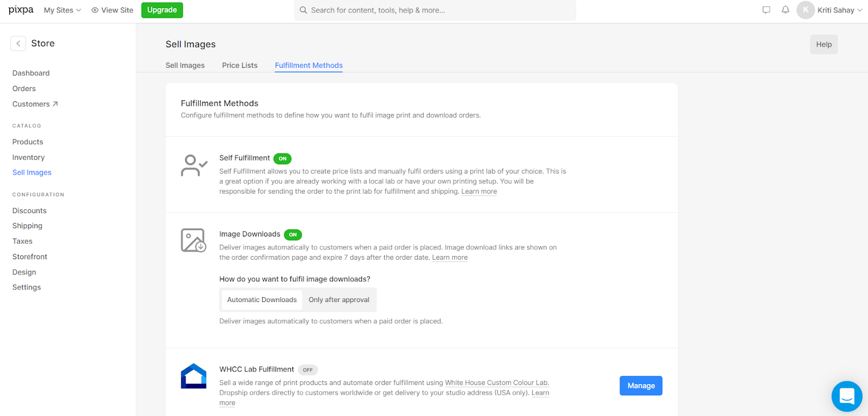
Task: Click the Image Downloads picture icon
Action: 193,240
